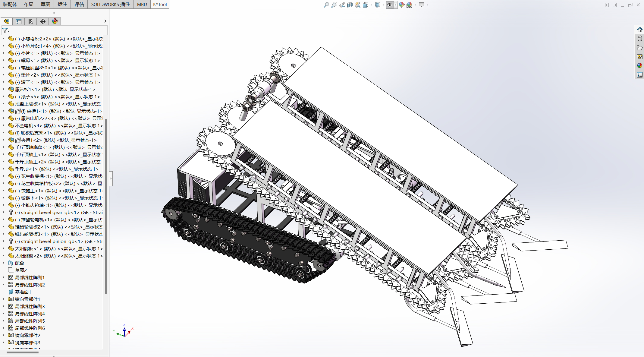Expand the manager tabs chevron arrow

point(105,21)
